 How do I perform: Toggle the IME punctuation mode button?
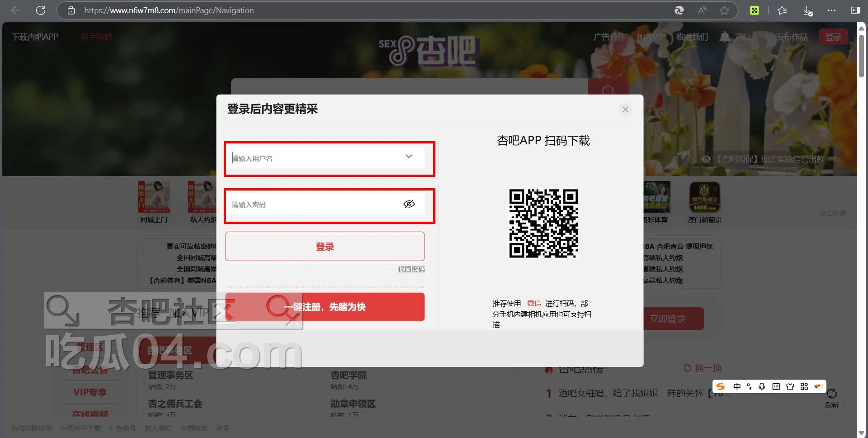(x=749, y=386)
